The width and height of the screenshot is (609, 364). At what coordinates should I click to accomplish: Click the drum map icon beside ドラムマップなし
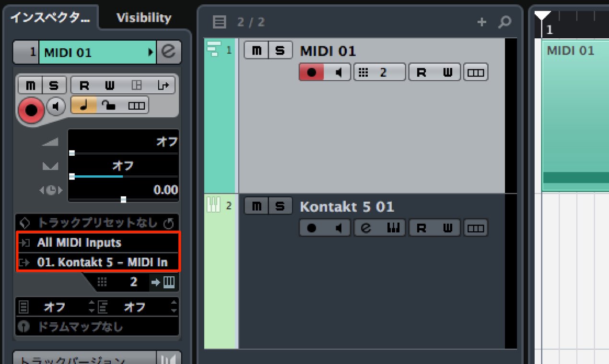tap(23, 327)
